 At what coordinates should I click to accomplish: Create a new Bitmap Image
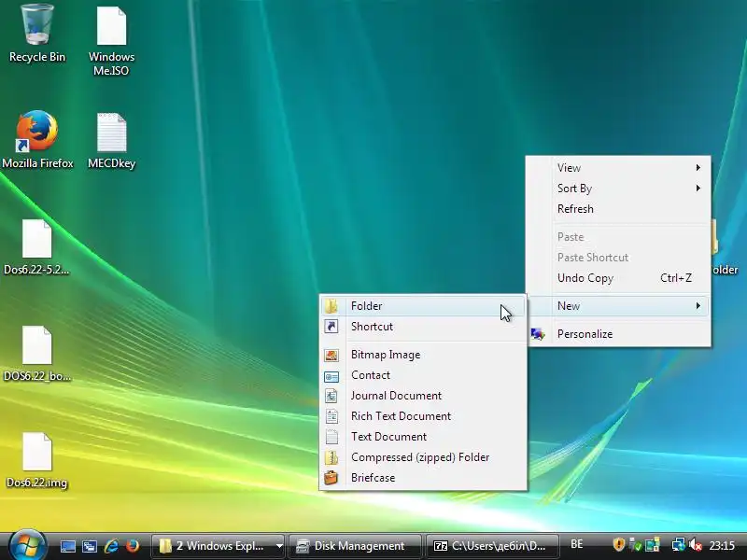tap(423, 355)
